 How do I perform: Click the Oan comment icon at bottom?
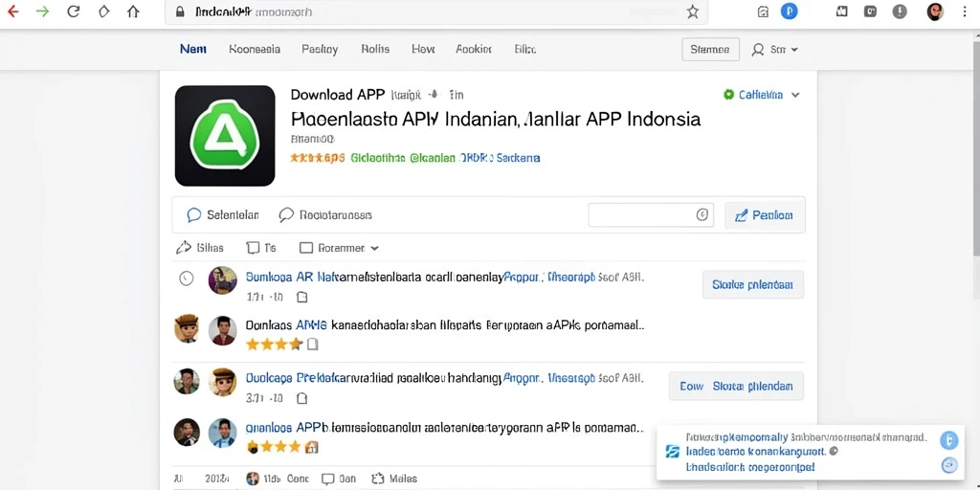pyautogui.click(x=327, y=479)
